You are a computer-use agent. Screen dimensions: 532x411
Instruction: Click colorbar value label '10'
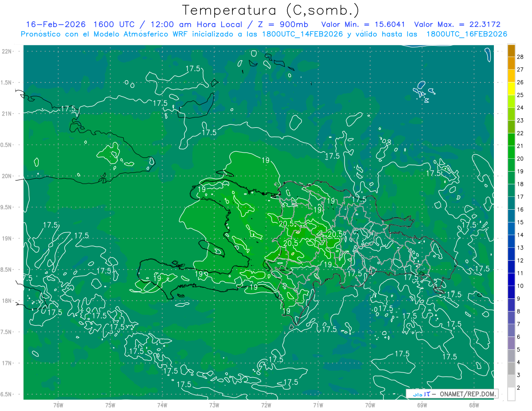coord(520,286)
